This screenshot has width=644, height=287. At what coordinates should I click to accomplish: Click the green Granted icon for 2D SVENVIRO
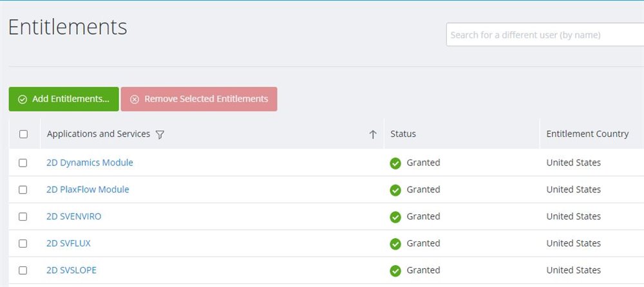(395, 218)
